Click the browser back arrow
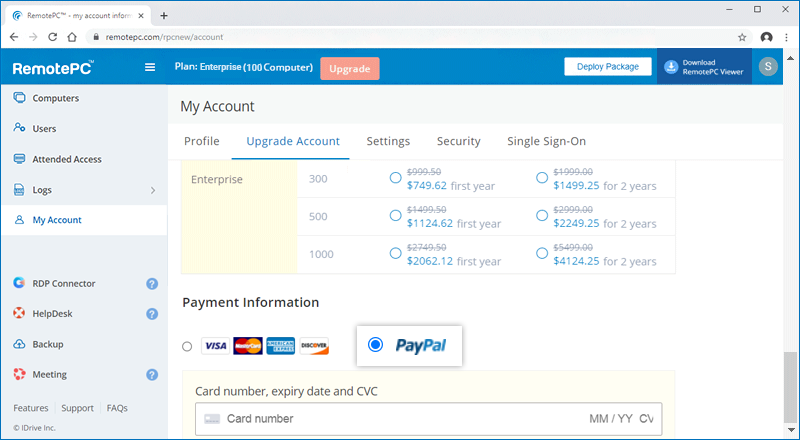This screenshot has height=440, width=800. click(x=14, y=37)
